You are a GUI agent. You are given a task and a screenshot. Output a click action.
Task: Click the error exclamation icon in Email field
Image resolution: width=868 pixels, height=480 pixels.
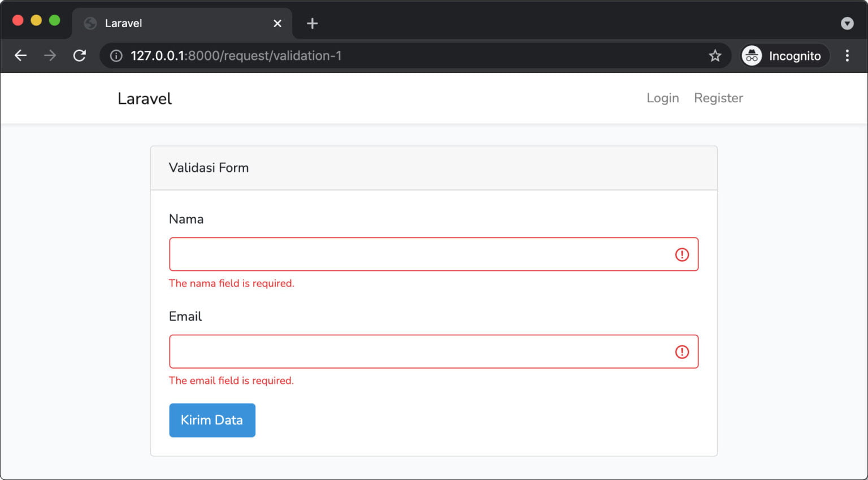(682, 352)
